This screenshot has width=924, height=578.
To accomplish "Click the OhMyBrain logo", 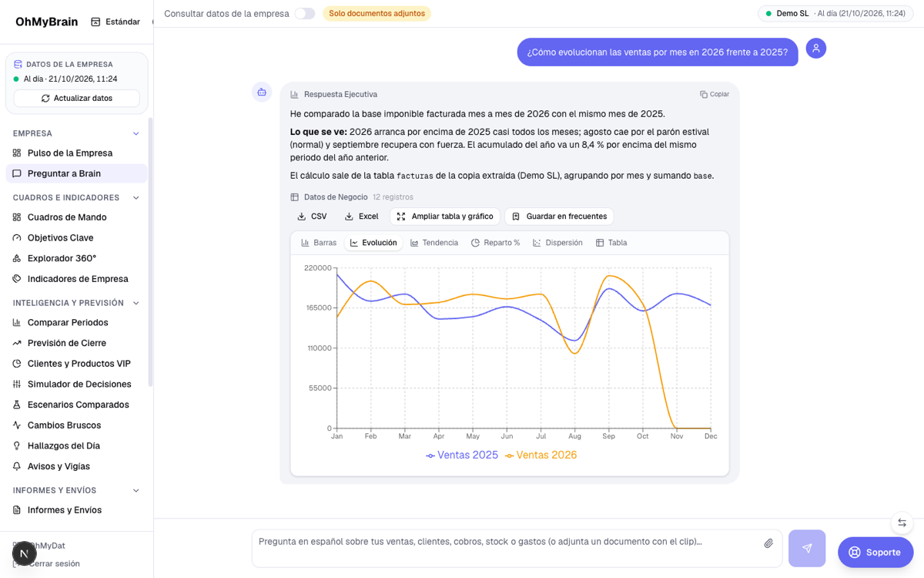I will [x=46, y=22].
